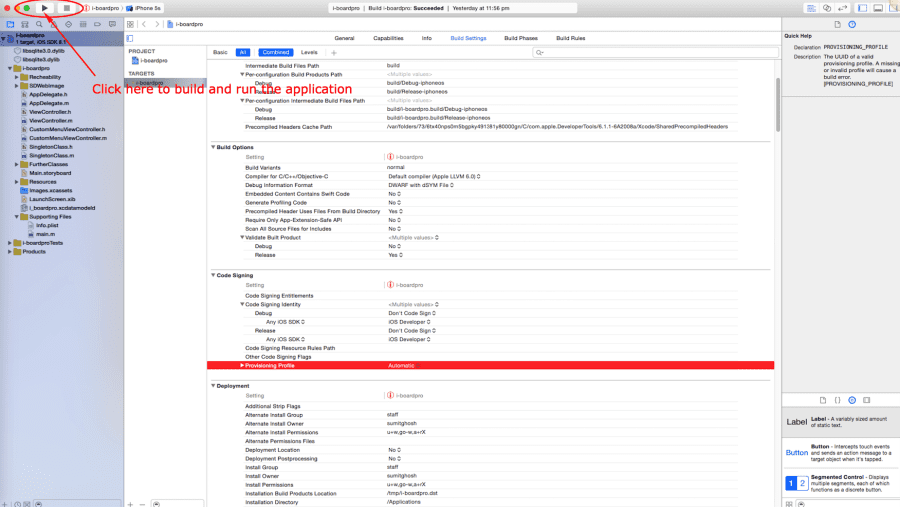Select the Levels view mode
This screenshot has height=507, width=900.
[309, 52]
